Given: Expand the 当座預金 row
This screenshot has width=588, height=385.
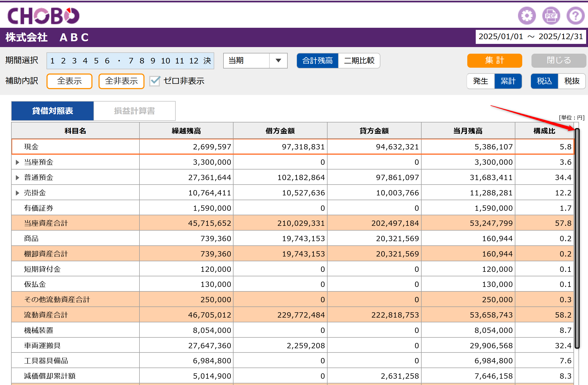Looking at the screenshot, I should pyautogui.click(x=17, y=162).
